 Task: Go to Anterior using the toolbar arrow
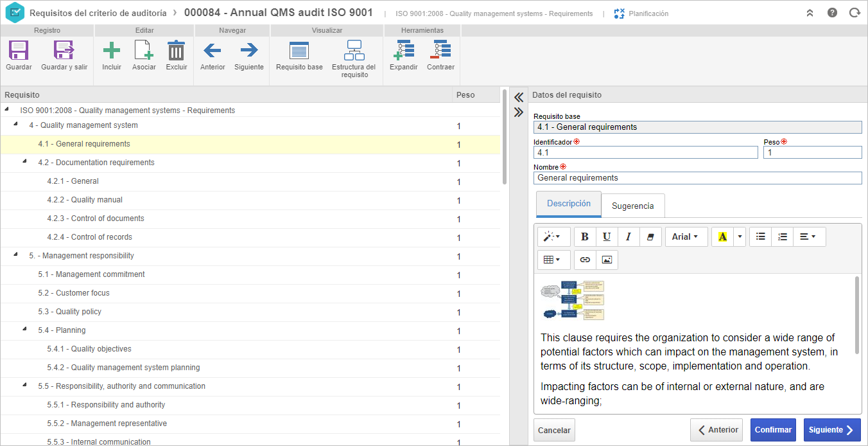point(213,50)
